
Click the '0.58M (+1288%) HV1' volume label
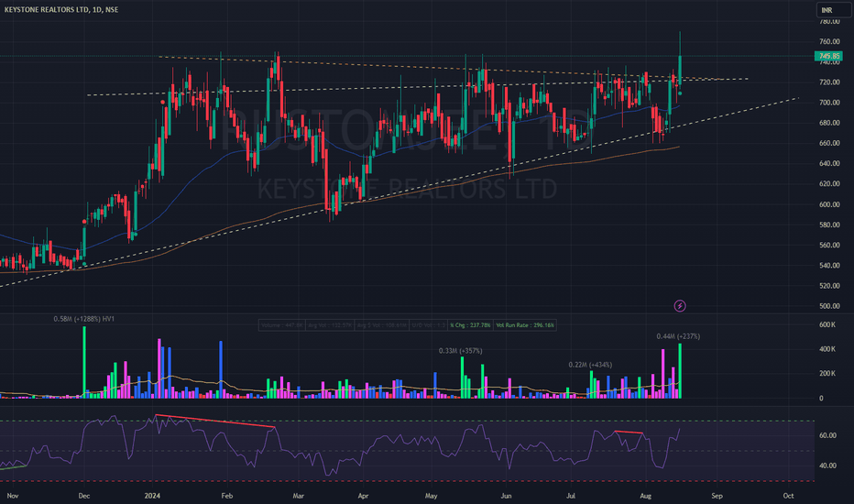coord(84,319)
